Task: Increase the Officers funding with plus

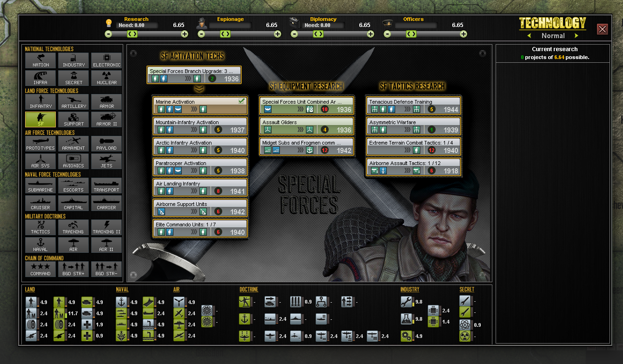Action: point(464,34)
